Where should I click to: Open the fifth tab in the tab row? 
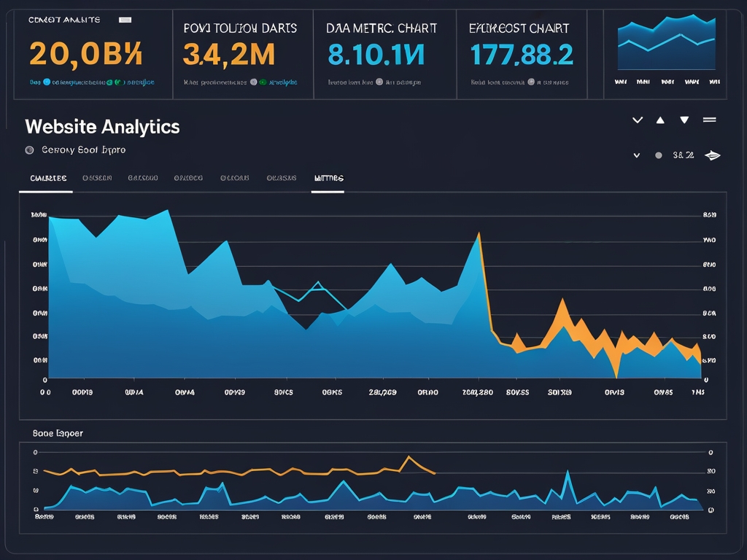(234, 178)
